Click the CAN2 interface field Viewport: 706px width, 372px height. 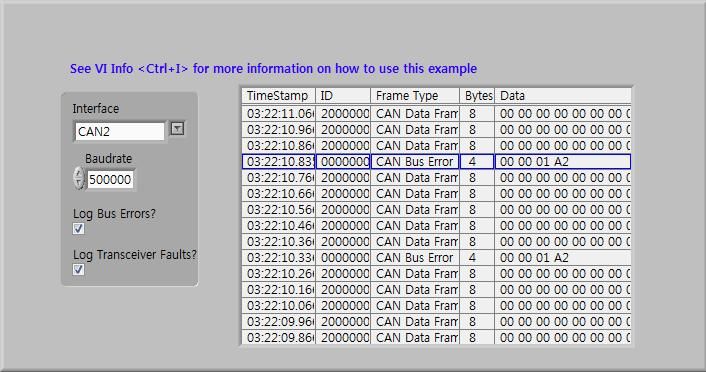(119, 132)
